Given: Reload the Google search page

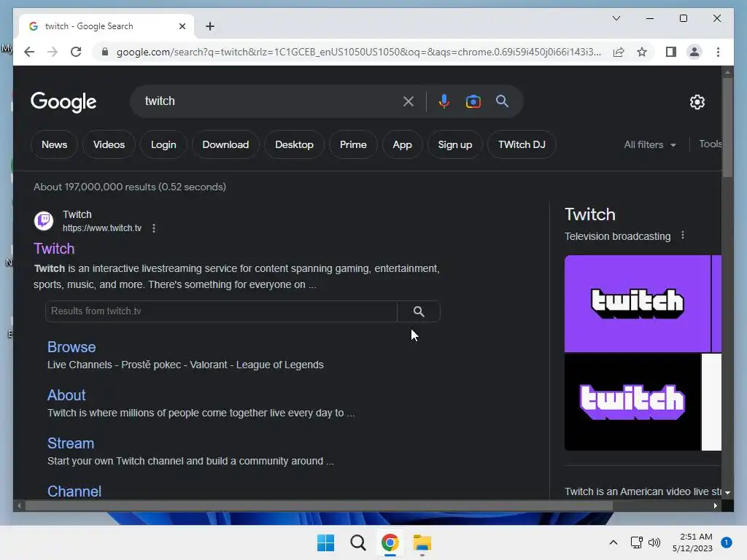Looking at the screenshot, I should coord(76,52).
